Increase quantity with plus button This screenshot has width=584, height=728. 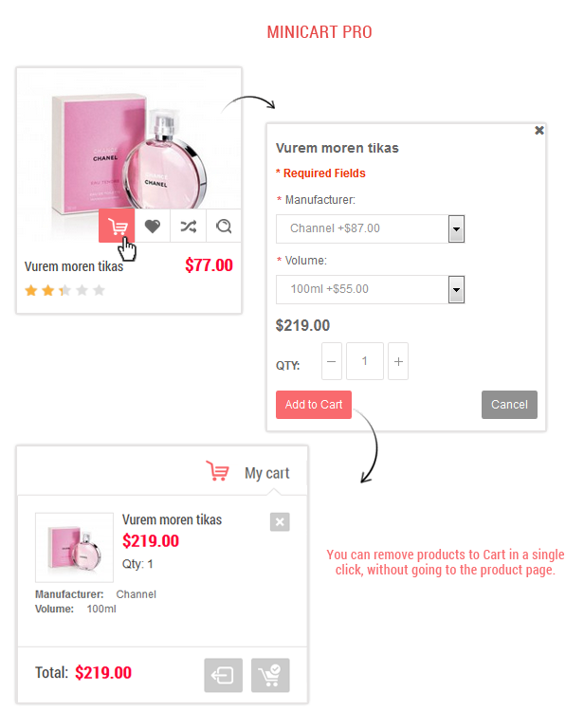tap(398, 361)
